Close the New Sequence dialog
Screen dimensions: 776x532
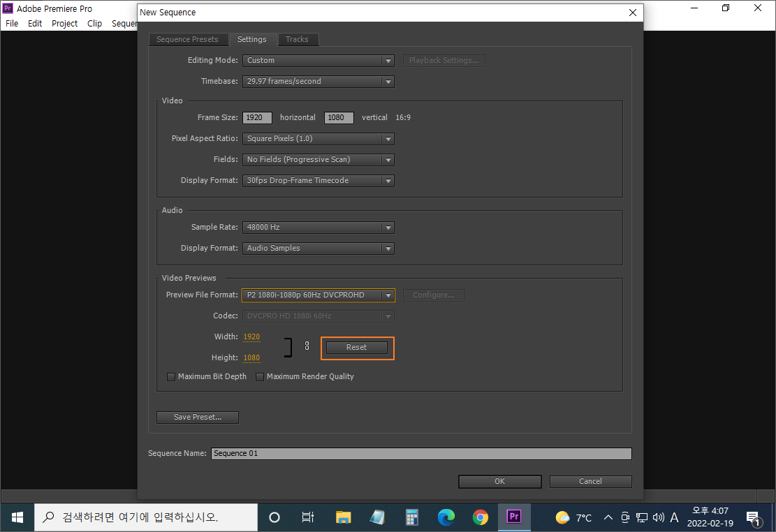click(x=633, y=13)
